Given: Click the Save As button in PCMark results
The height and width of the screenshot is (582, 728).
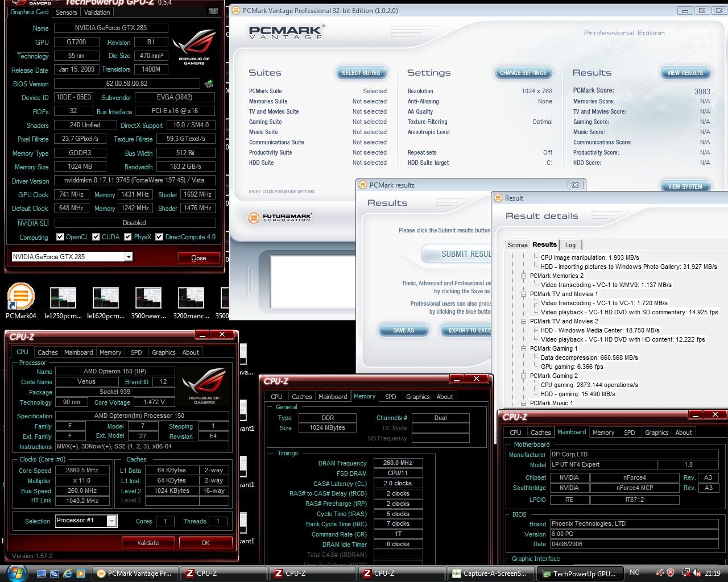Looking at the screenshot, I should 404,330.
